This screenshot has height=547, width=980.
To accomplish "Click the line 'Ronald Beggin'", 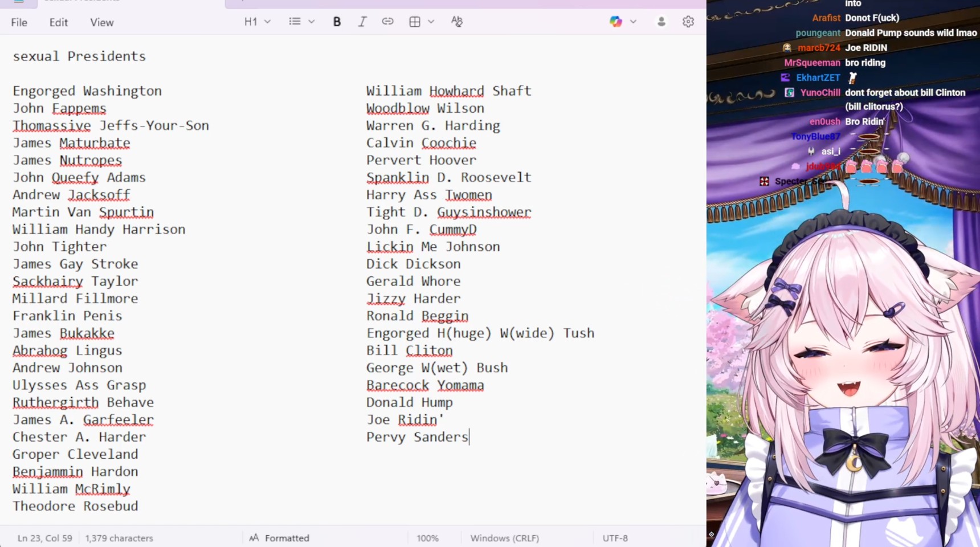I will point(417,316).
